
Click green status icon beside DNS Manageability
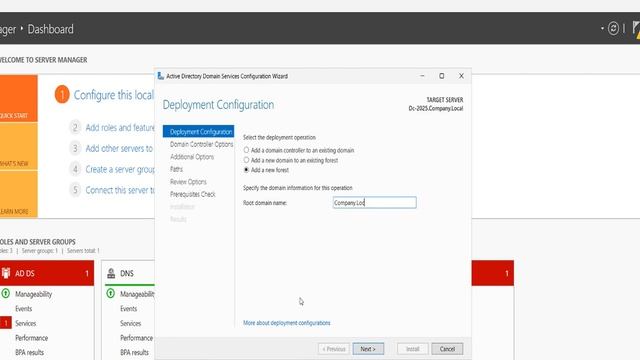click(111, 293)
